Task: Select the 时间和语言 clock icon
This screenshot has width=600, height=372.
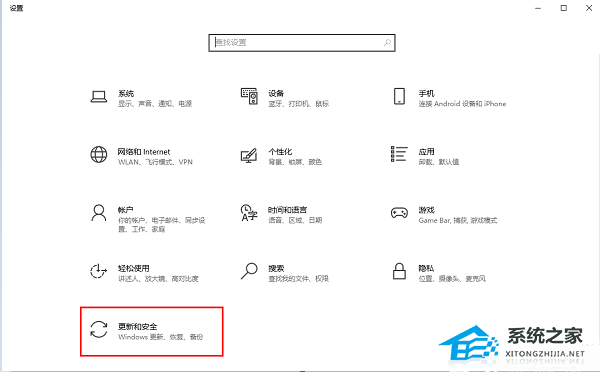Action: pyautogui.click(x=249, y=213)
